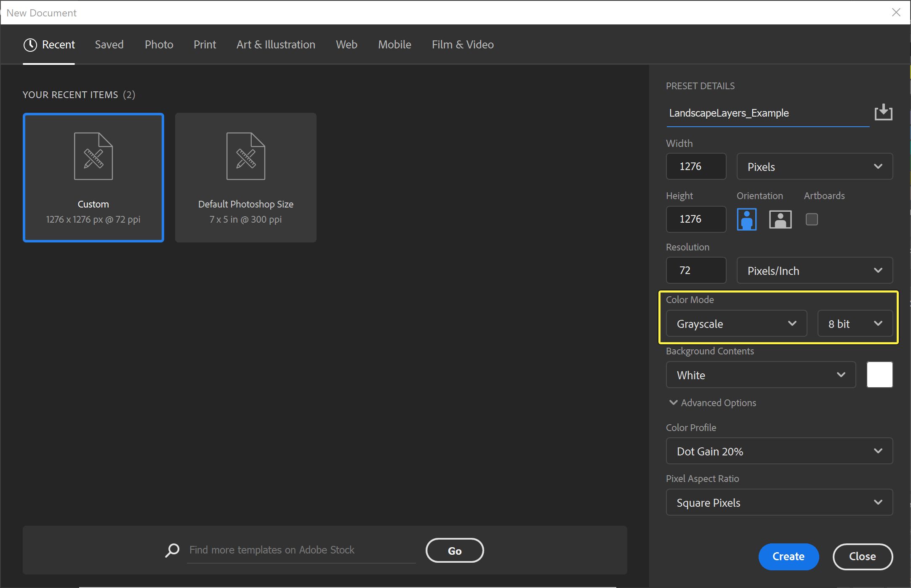Screen dimensions: 911x588
Task: Switch to the Film & Video tab
Action: click(x=462, y=44)
